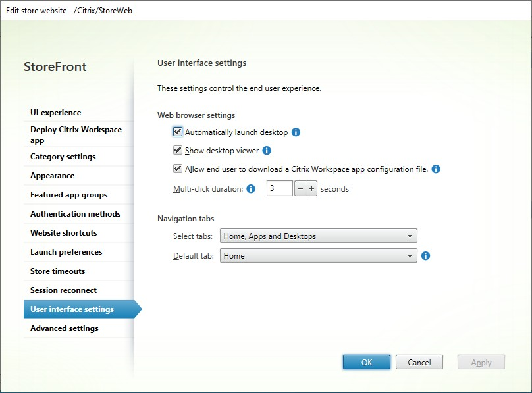Click the info icon beside Automatically launch desktop
This screenshot has width=532, height=393.
click(294, 131)
